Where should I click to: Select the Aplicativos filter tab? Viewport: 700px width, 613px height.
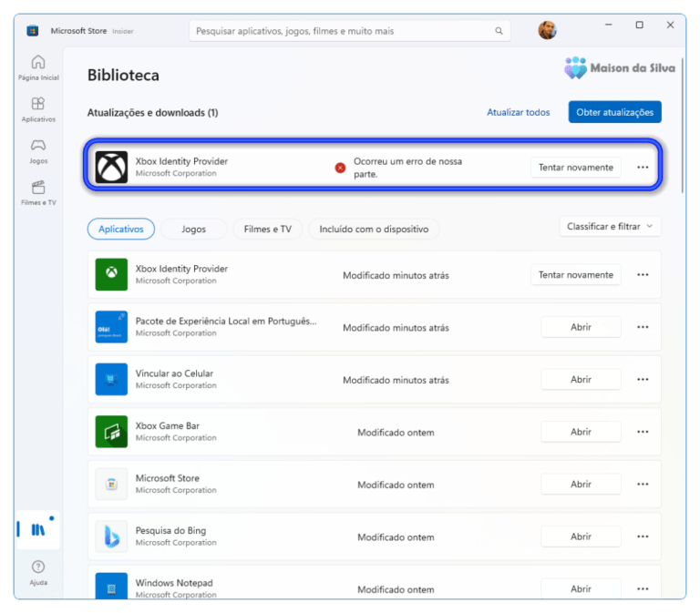(121, 229)
